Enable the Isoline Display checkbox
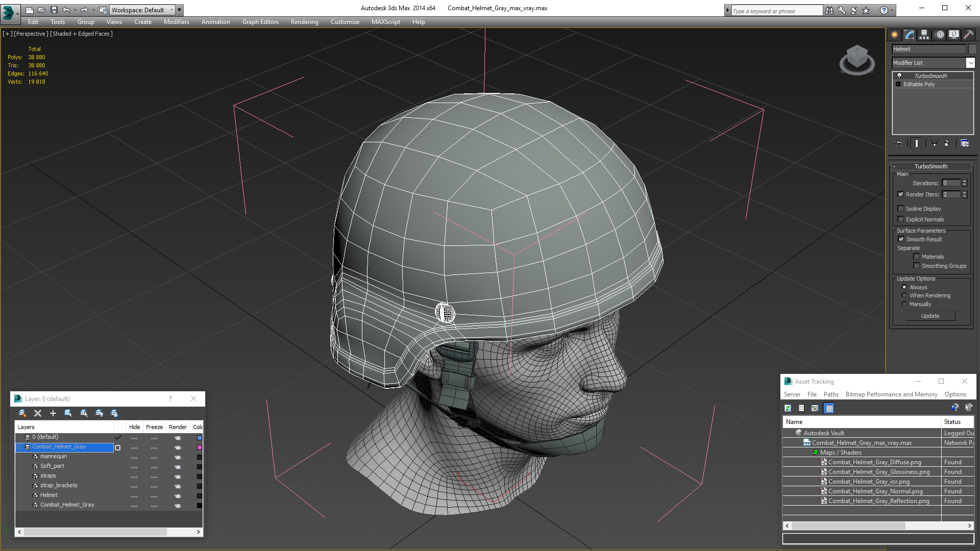Image resolution: width=980 pixels, height=551 pixels. click(x=901, y=208)
